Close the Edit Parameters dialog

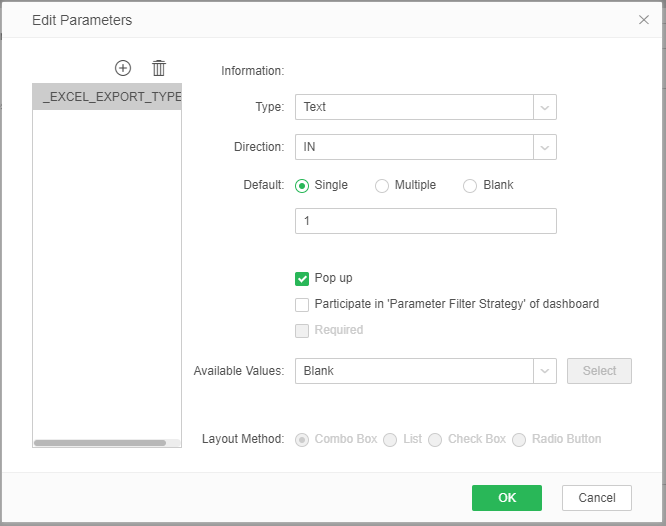644,20
